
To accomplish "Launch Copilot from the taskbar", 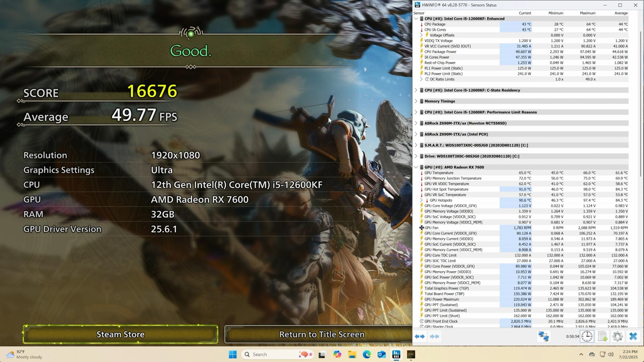I will (x=337, y=354).
